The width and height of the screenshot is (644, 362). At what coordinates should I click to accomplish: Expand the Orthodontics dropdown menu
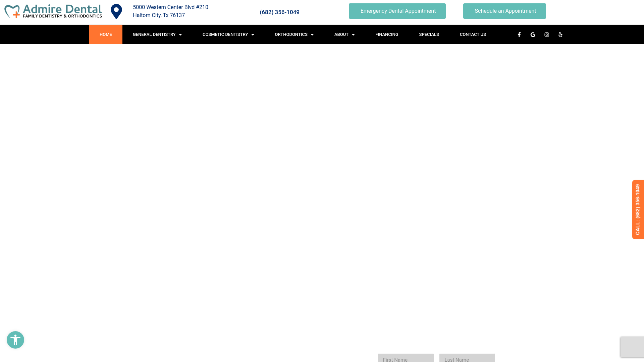pos(294,35)
